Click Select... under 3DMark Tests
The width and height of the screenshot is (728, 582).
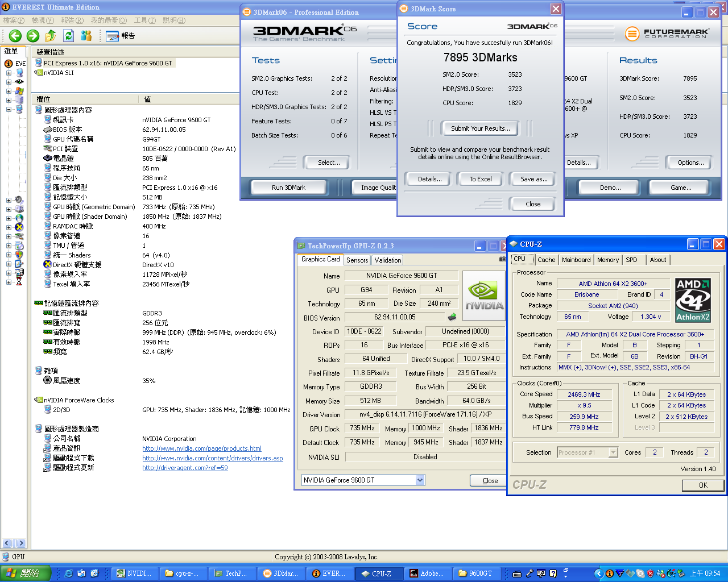[329, 163]
